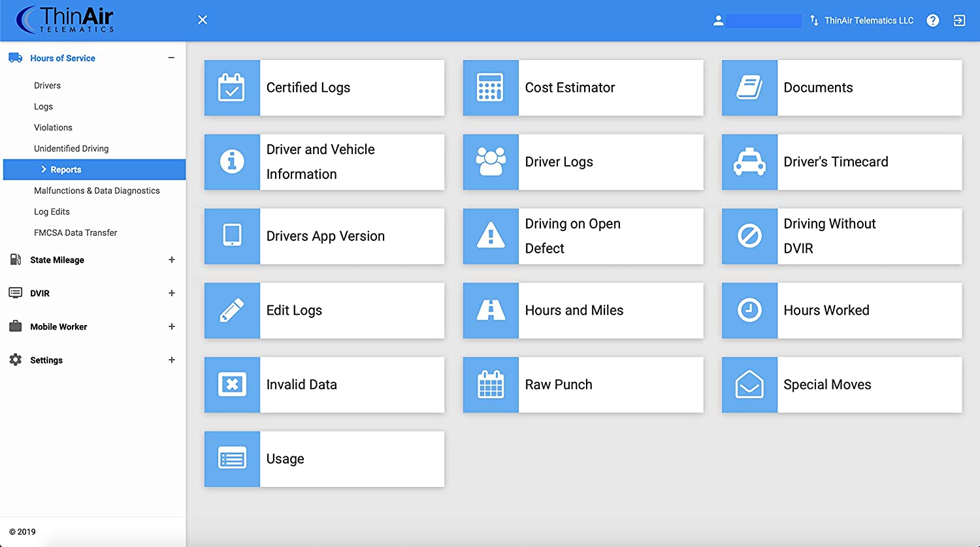Click the Hours of Service heading text
Viewport: 980px width, 547px height.
63,58
